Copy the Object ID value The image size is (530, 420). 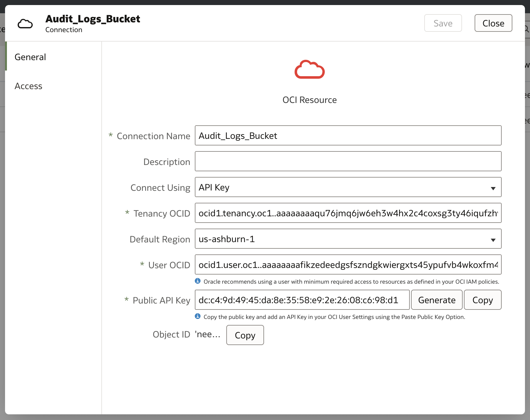(x=245, y=335)
